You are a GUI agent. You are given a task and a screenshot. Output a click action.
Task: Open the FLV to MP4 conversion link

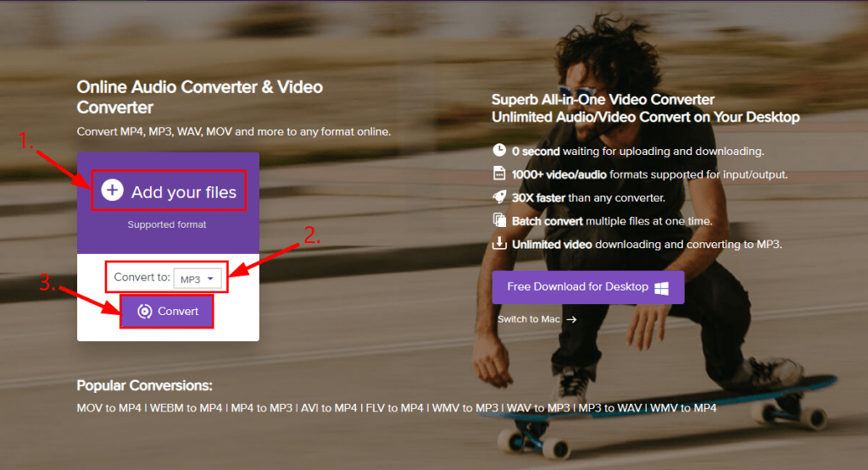point(395,408)
